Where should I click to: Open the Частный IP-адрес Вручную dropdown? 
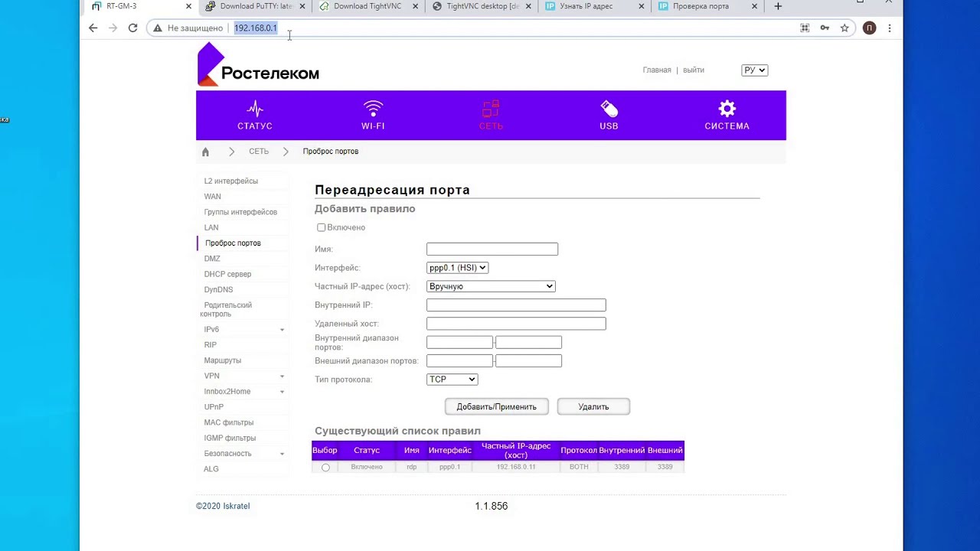tap(491, 286)
